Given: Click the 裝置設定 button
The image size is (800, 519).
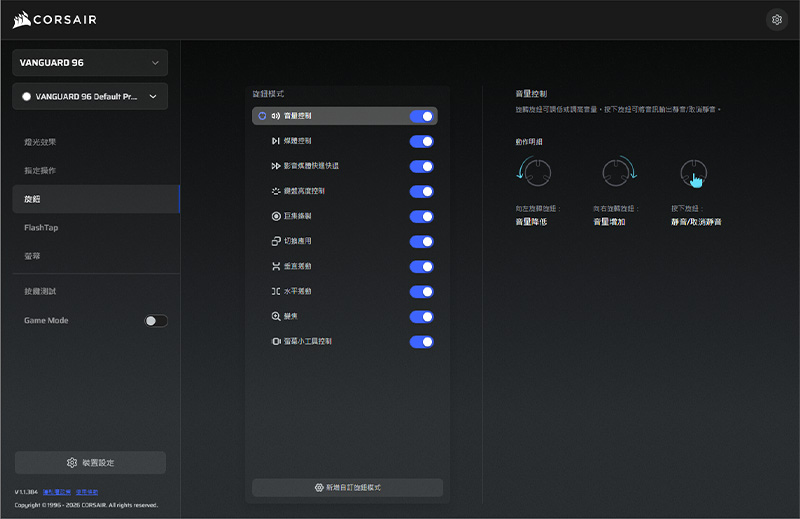Looking at the screenshot, I should click(90, 463).
